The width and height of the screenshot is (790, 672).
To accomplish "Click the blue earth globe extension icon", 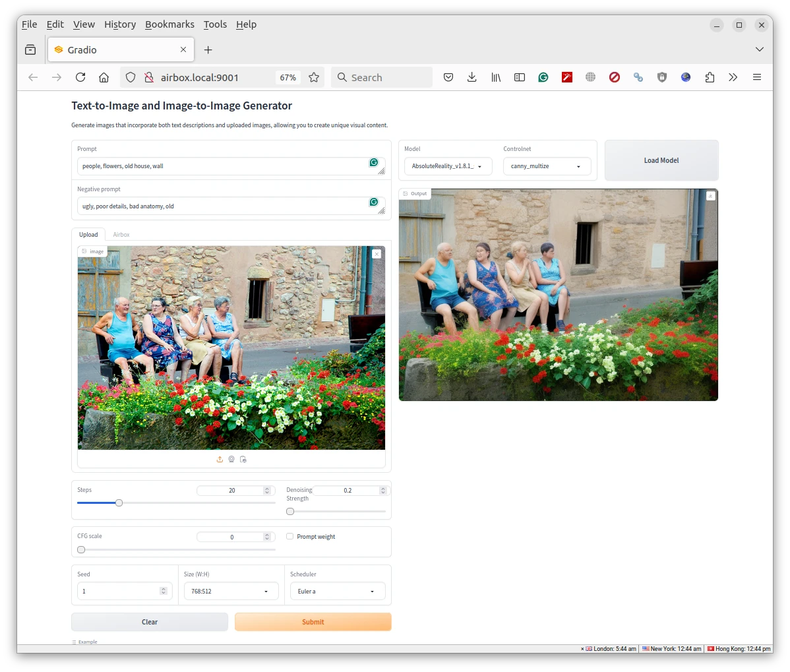I will tap(686, 78).
